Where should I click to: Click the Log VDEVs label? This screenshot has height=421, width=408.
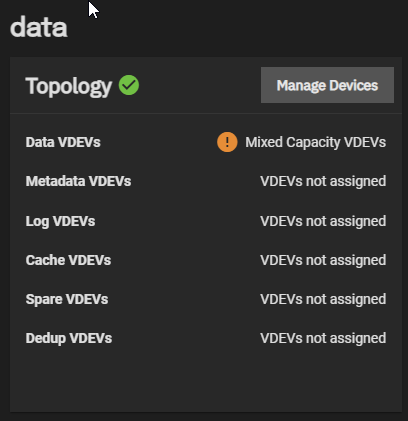coord(60,221)
